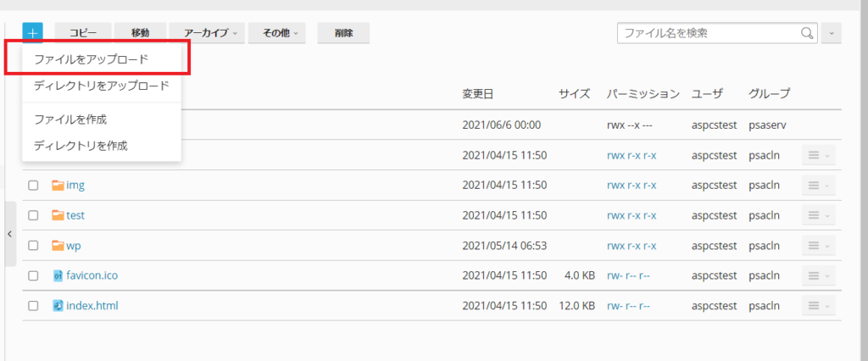Click the blue plus add button
This screenshot has width=868, height=361.
point(32,33)
